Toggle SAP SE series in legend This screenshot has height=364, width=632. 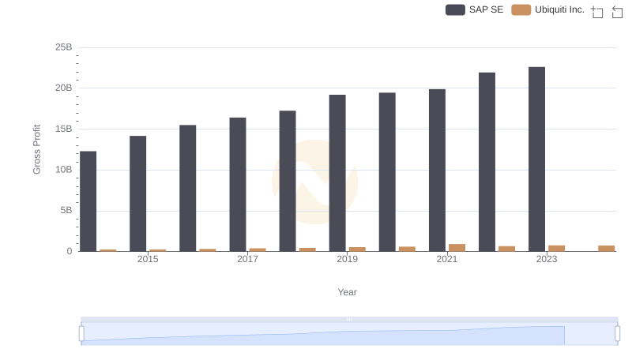(475, 9)
